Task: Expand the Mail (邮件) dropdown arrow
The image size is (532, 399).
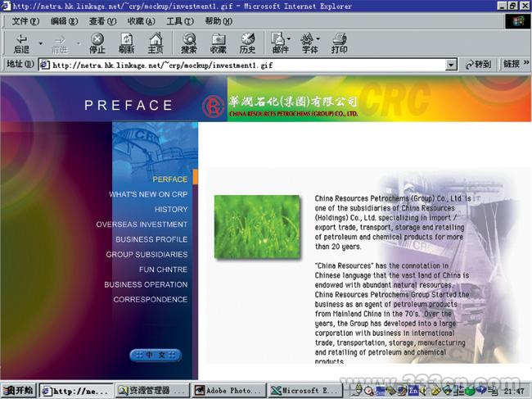Action: click(290, 39)
